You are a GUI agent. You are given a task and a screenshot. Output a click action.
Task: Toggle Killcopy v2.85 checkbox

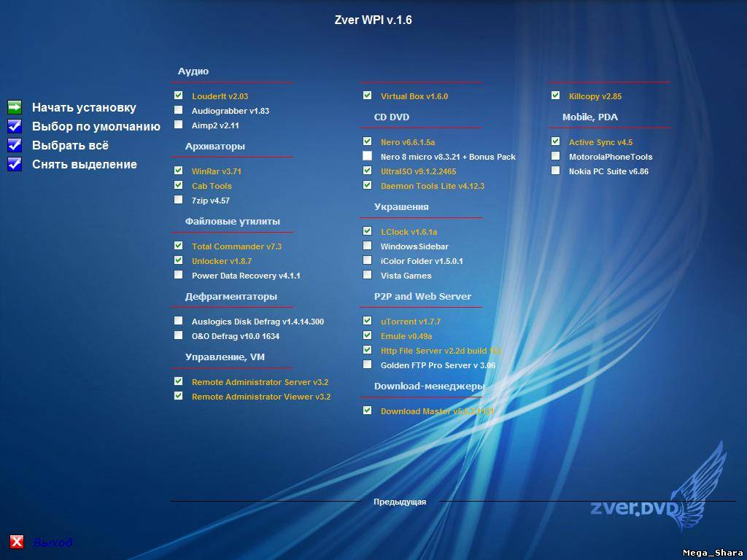[555, 96]
